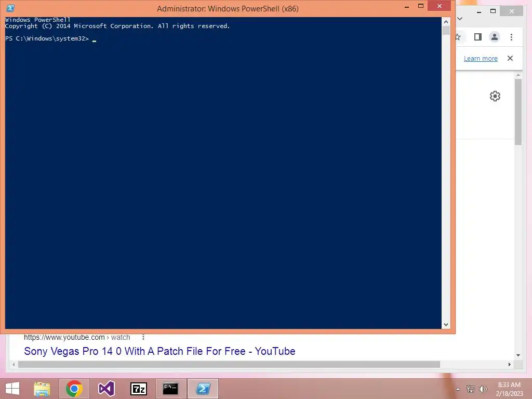The height and width of the screenshot is (399, 532).
Task: Open the PowerShell window system menu icon
Action: point(10,8)
